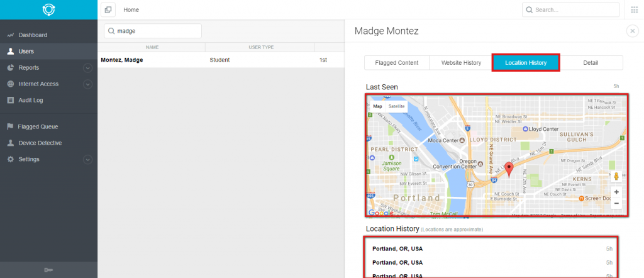Image resolution: width=644 pixels, height=278 pixels.
Task: Click the Lloyd Center map marker
Action: click(525, 129)
